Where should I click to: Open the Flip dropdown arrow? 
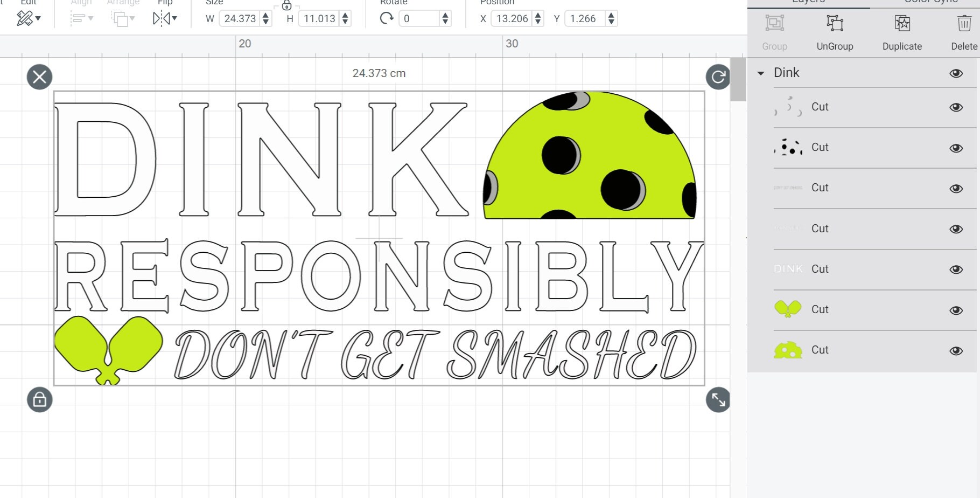tap(173, 18)
